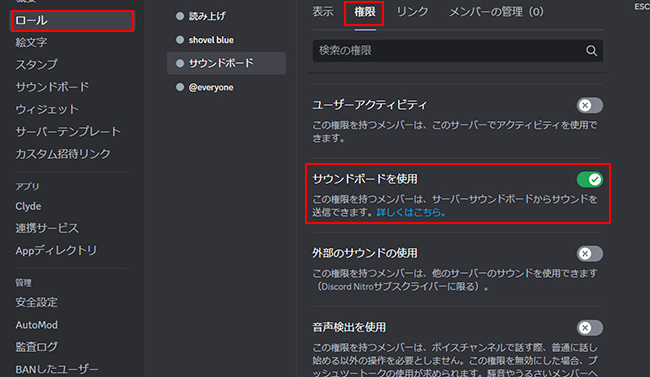Open 絵文字 settings in the sidebar

pos(31,42)
